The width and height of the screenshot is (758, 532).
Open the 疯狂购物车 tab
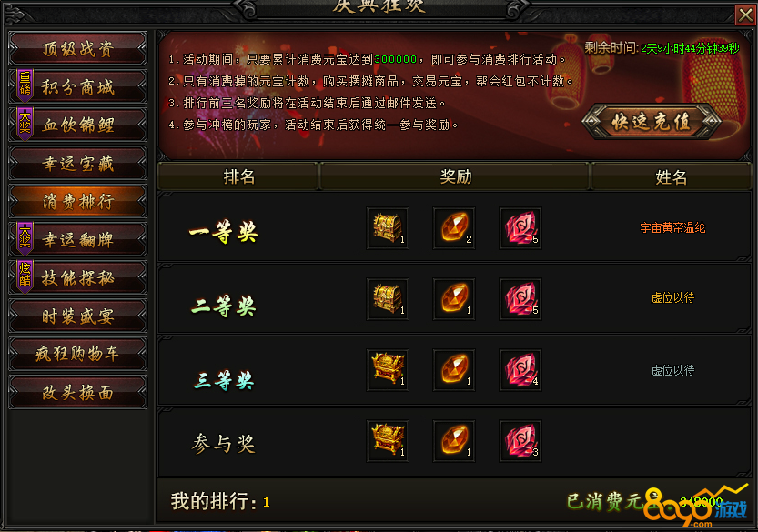click(78, 354)
